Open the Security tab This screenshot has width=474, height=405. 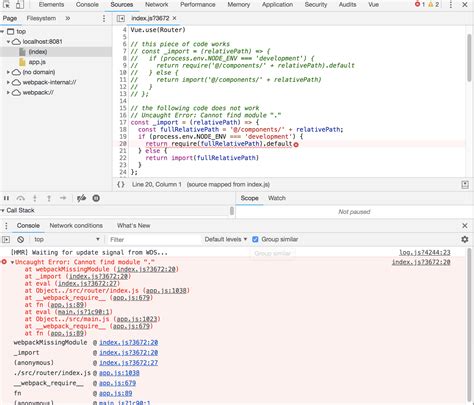click(316, 5)
